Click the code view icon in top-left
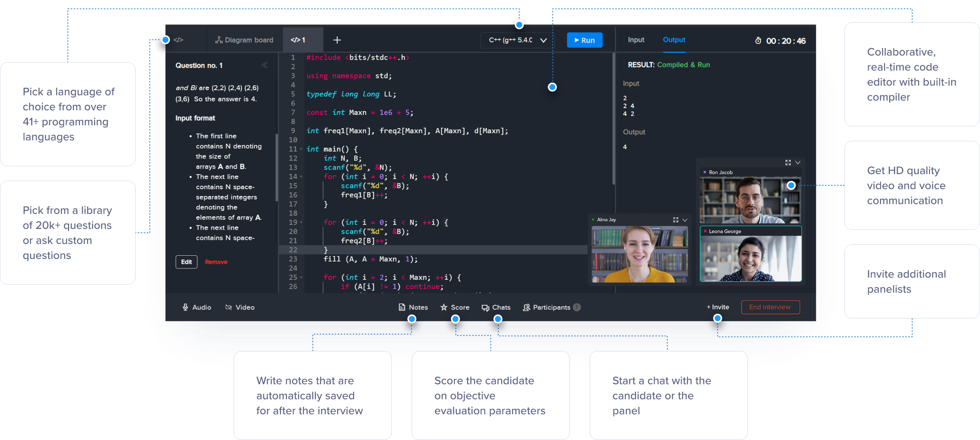Viewport: 980px width, 440px height. tap(178, 40)
